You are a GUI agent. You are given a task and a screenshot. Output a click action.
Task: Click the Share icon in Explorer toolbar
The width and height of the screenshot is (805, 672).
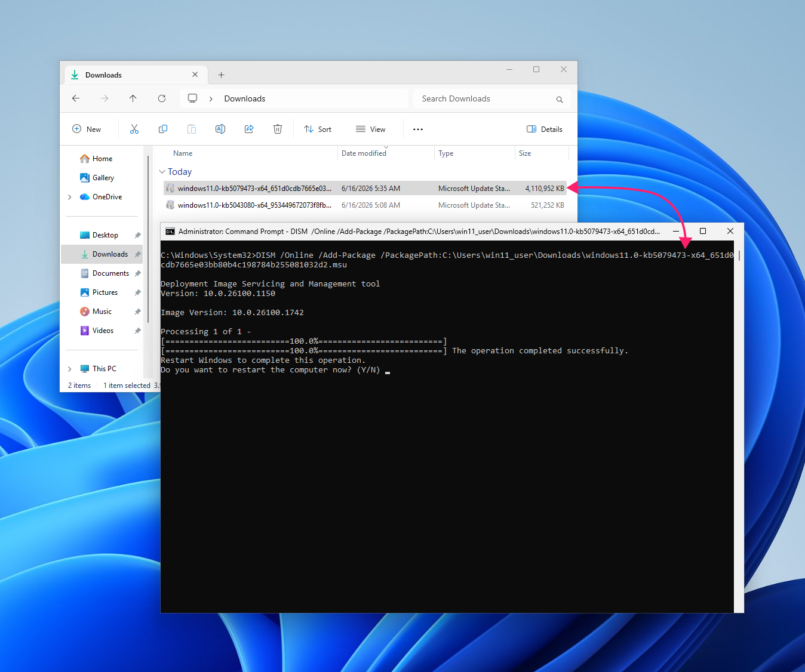pyautogui.click(x=249, y=129)
